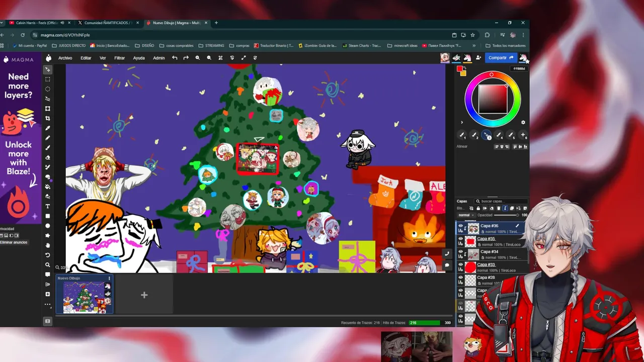Select the rotate view tool
The height and width of the screenshot is (362, 644).
[x=48, y=255]
